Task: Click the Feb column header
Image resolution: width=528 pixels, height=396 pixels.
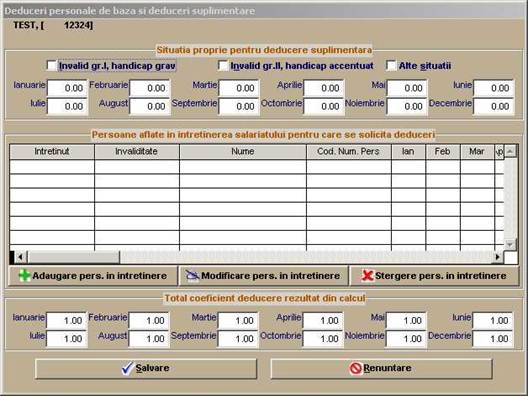Action: click(x=443, y=152)
